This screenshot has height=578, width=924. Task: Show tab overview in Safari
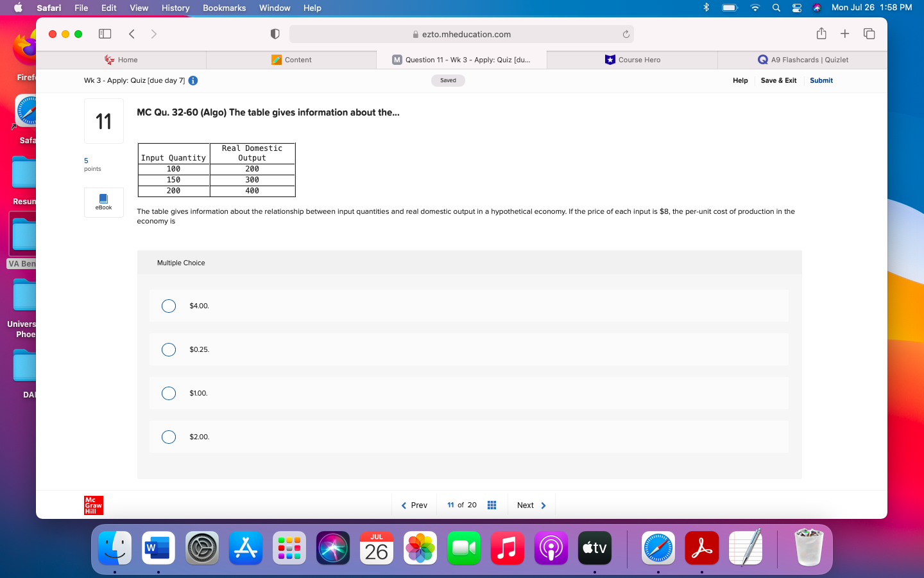pos(869,33)
